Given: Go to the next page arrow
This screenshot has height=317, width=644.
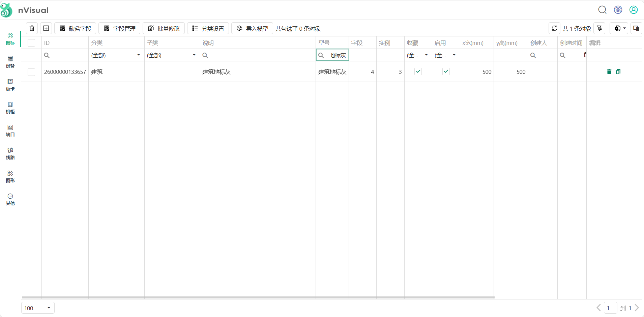Looking at the screenshot, I should click(637, 308).
